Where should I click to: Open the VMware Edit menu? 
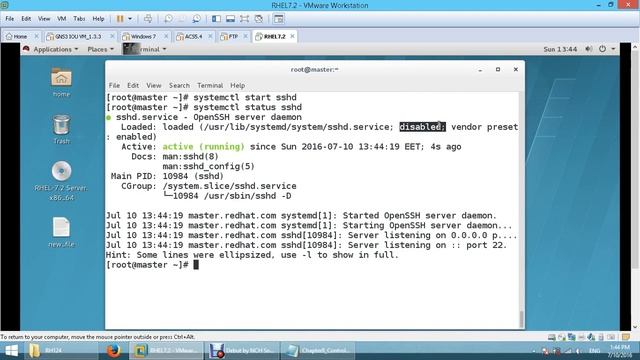[26, 19]
